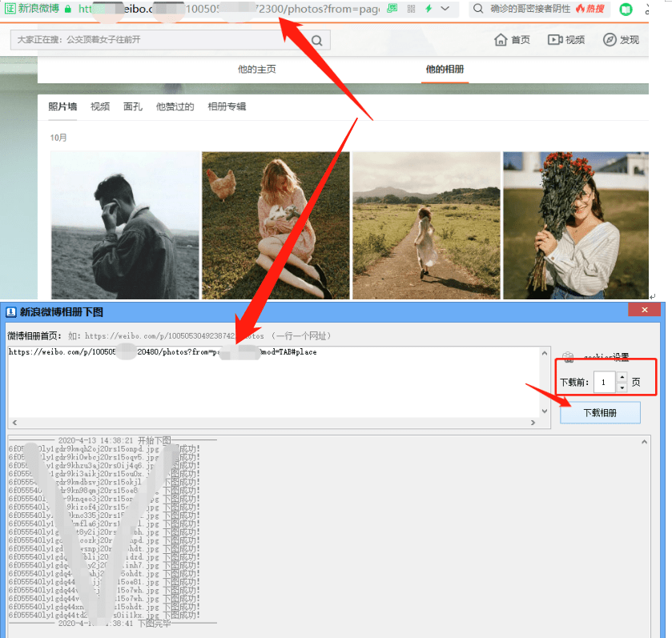Click URL box vertical scrollbar up arrow
Image resolution: width=672 pixels, height=638 pixels.
(x=545, y=353)
